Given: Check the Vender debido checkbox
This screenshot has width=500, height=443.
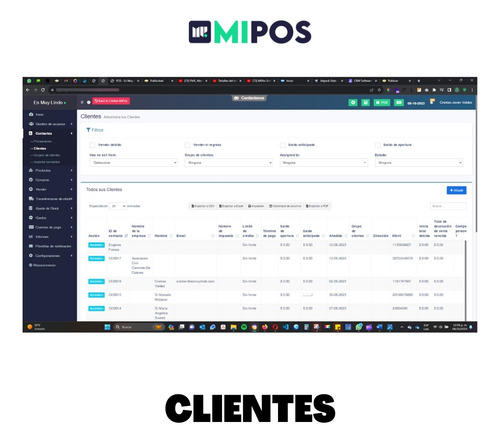Looking at the screenshot, I should click(x=92, y=145).
